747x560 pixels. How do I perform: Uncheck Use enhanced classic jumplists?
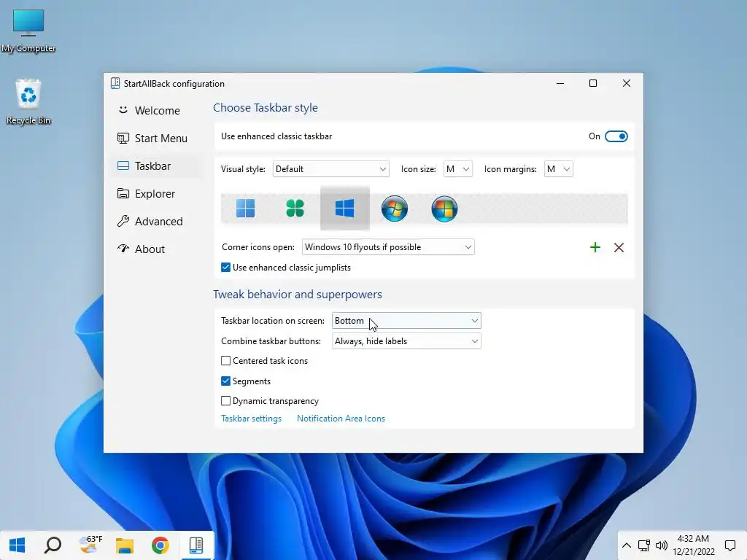pyautogui.click(x=226, y=268)
